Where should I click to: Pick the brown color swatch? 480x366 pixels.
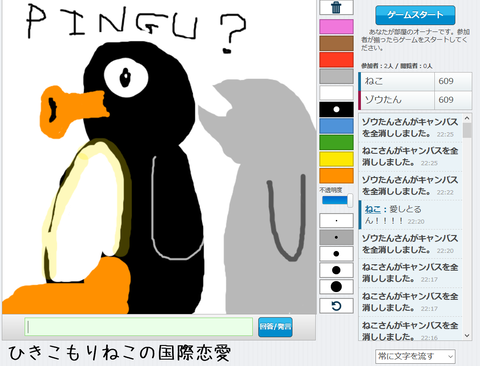coord(336,43)
